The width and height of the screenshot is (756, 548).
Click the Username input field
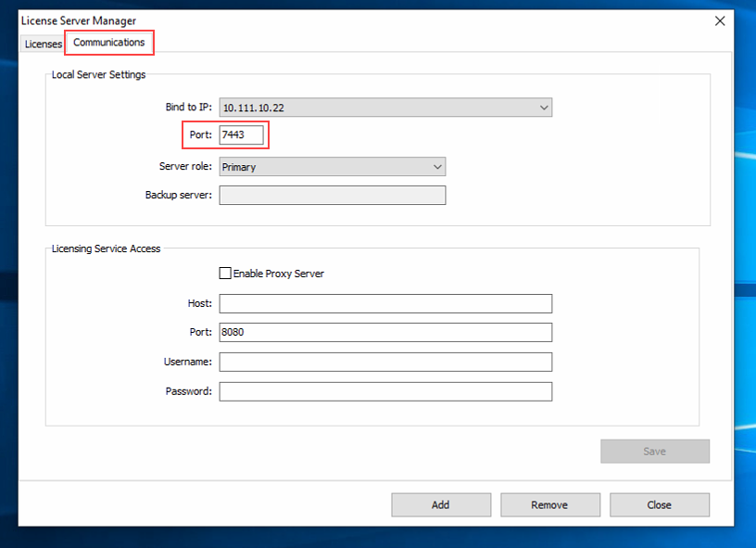(385, 362)
